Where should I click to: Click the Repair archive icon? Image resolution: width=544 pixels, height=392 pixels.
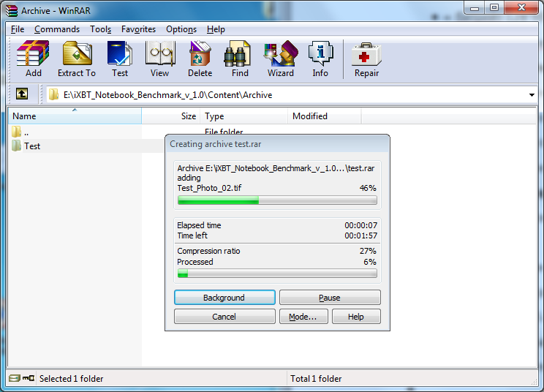click(367, 59)
